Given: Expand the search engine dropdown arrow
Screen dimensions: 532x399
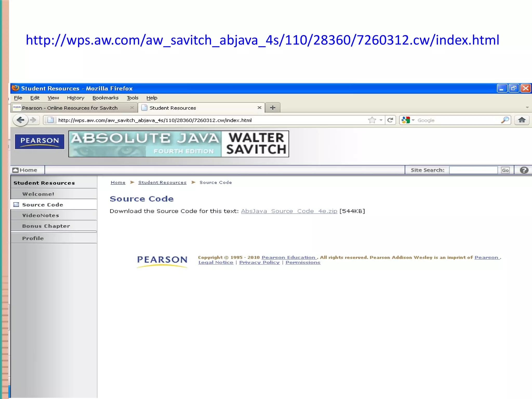Looking at the screenshot, I should coord(413,120).
